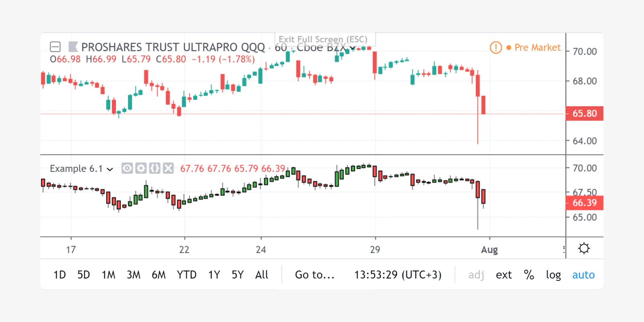
Task: Click the last red candle in main chart
Action: 483,105
